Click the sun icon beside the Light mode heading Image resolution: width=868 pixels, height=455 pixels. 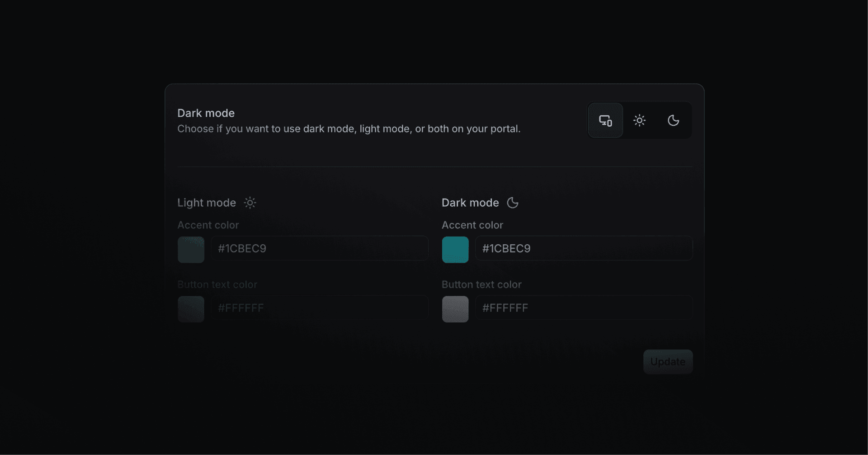250,203
